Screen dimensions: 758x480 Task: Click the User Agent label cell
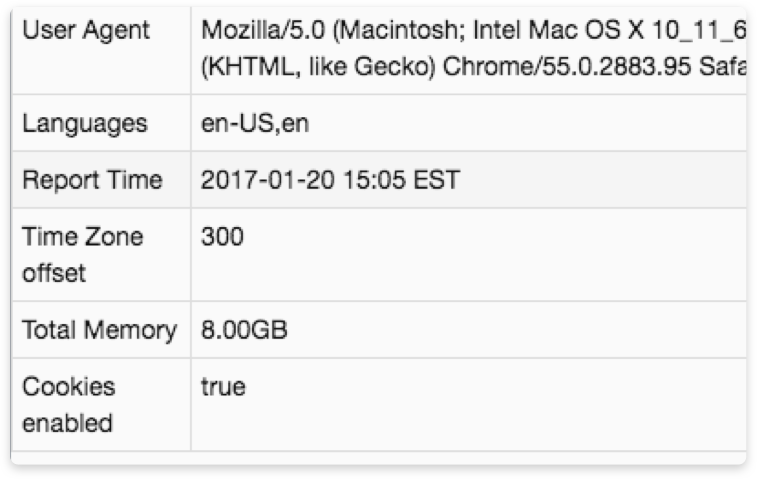(x=86, y=31)
